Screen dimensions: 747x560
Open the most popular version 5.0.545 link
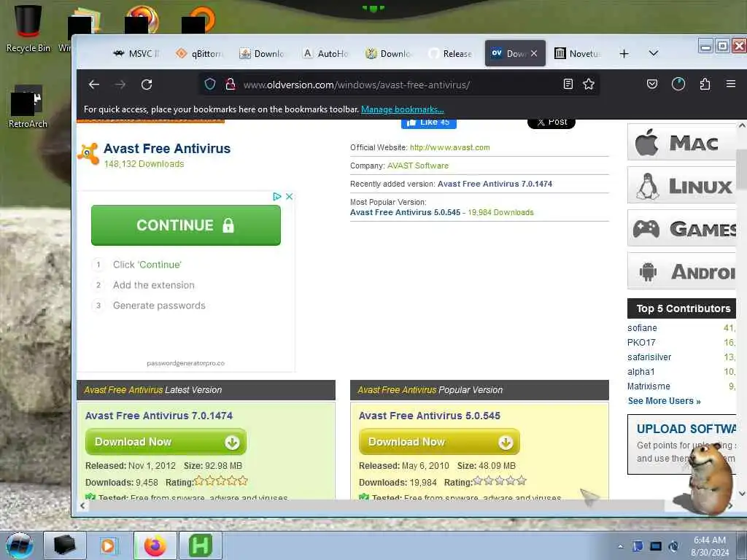click(406, 212)
